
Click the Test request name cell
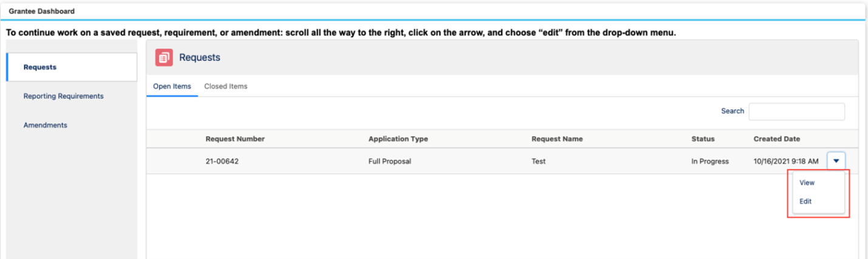click(538, 162)
